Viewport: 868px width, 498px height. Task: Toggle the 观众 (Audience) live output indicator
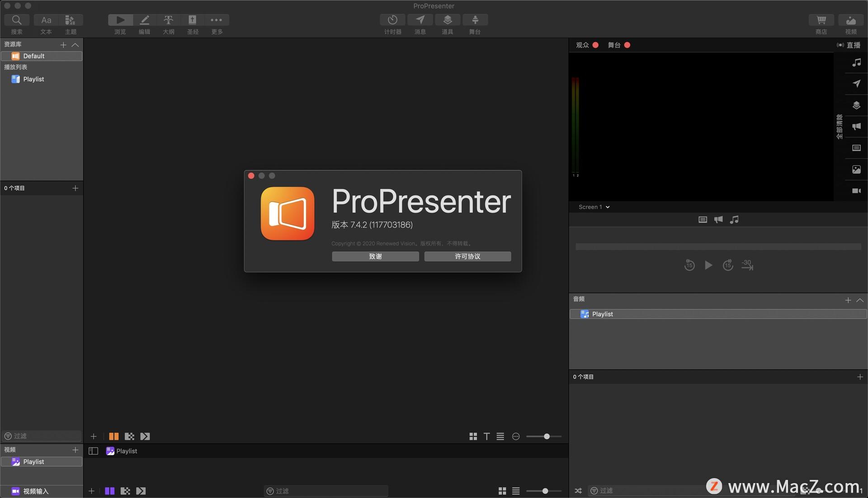(595, 45)
